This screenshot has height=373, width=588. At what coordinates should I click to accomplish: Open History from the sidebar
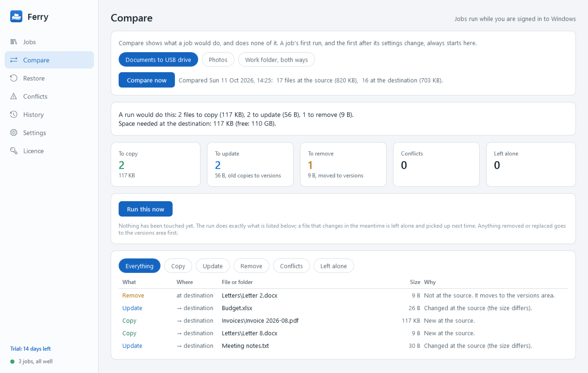49,114
